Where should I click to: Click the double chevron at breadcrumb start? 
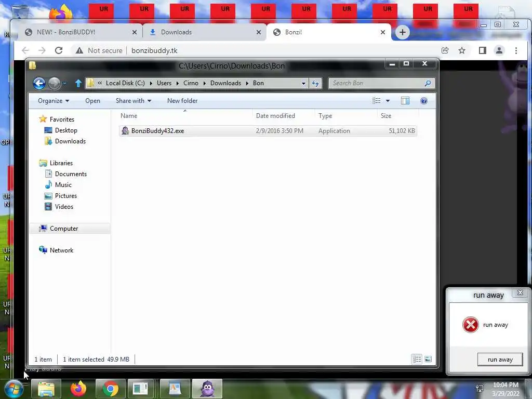pos(100,83)
